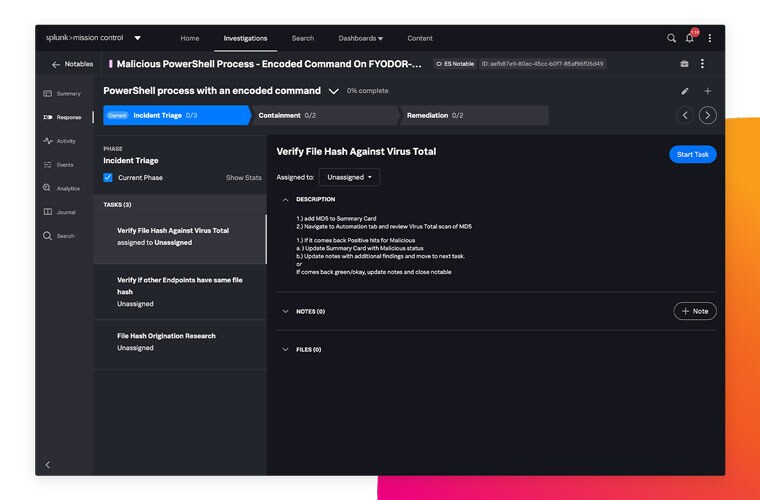Click the Verify File Hash task heading
The image size is (760, 500).
(x=356, y=152)
